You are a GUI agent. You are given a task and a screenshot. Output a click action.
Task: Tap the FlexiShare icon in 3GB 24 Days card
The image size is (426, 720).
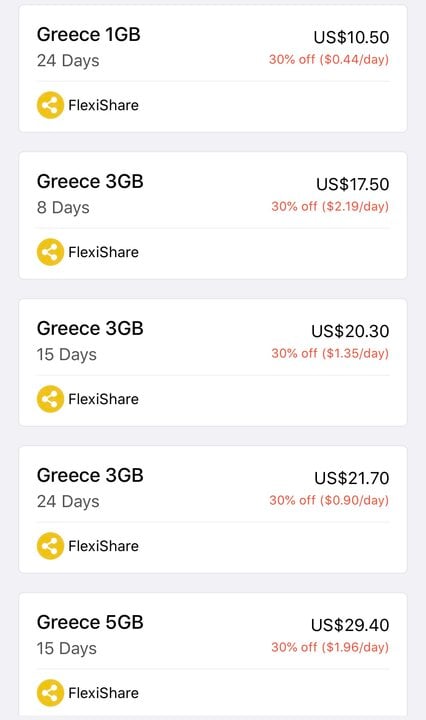pos(50,546)
